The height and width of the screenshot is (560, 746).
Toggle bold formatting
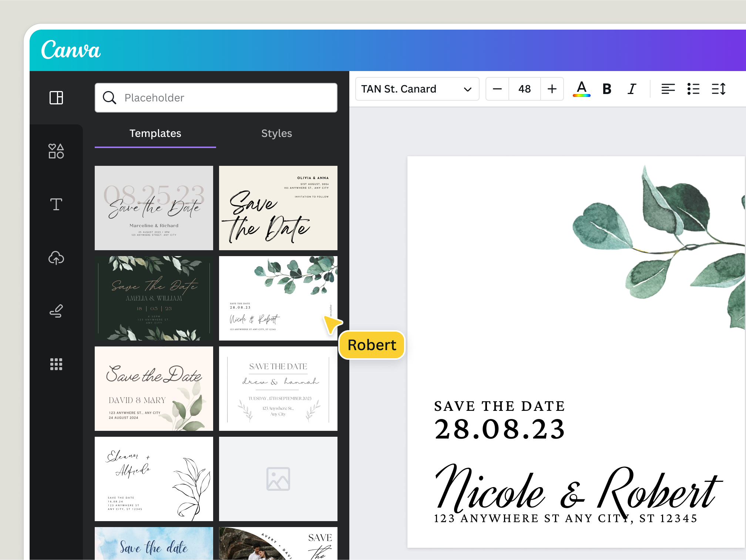tap(606, 89)
